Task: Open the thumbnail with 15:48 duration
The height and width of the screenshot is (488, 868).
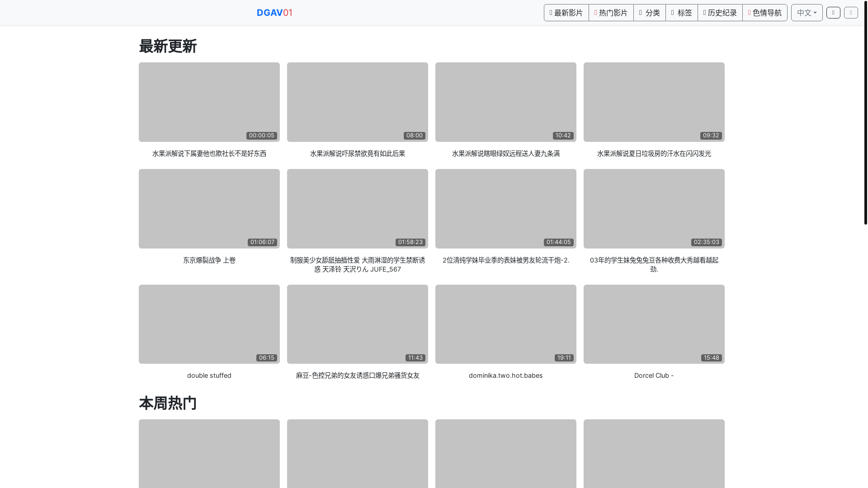Action: click(654, 324)
